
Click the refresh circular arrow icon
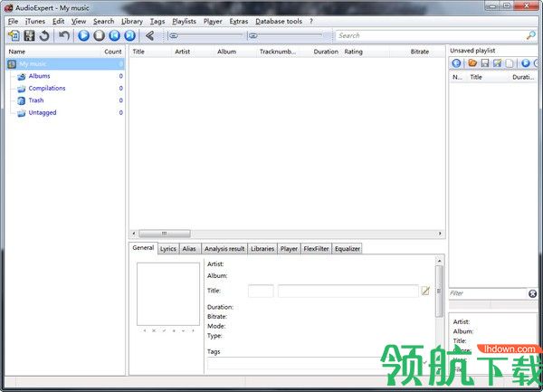(x=44, y=35)
